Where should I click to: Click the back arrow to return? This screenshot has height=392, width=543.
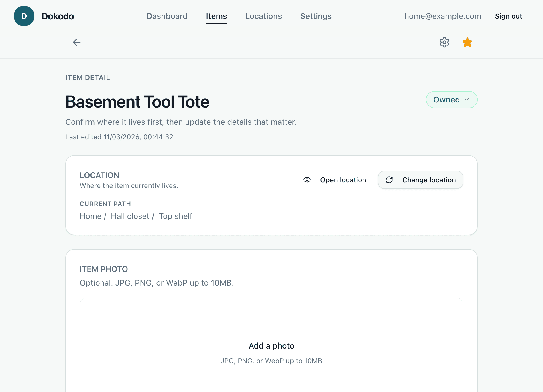click(x=76, y=42)
